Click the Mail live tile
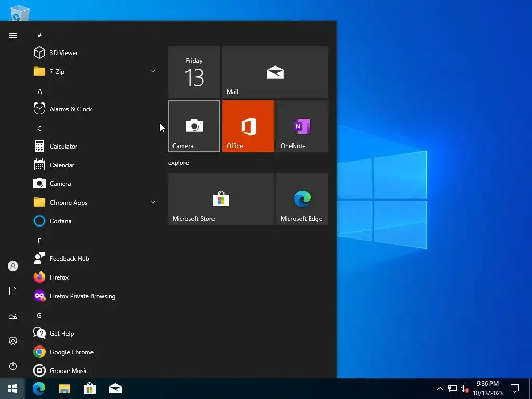 point(275,72)
